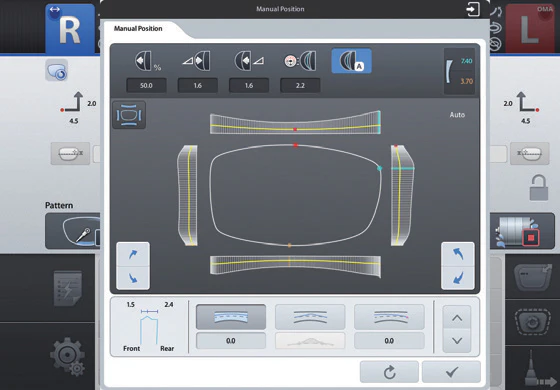The image size is (560, 390).
Task: Open the settings gears icon
Action: (68, 358)
